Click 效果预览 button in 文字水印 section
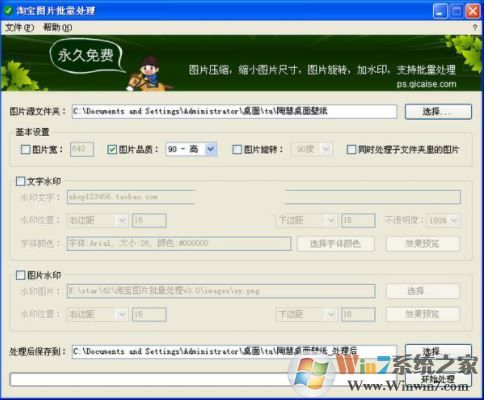 423,244
